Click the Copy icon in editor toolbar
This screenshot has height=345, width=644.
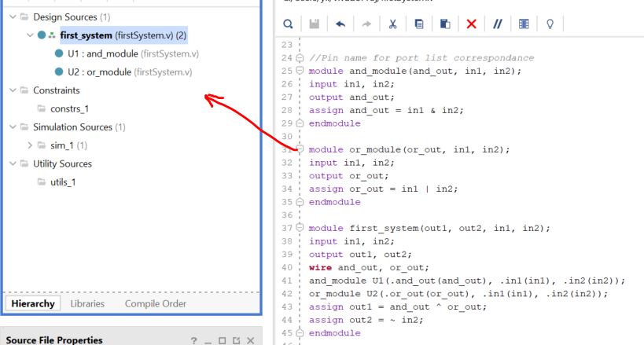point(418,24)
